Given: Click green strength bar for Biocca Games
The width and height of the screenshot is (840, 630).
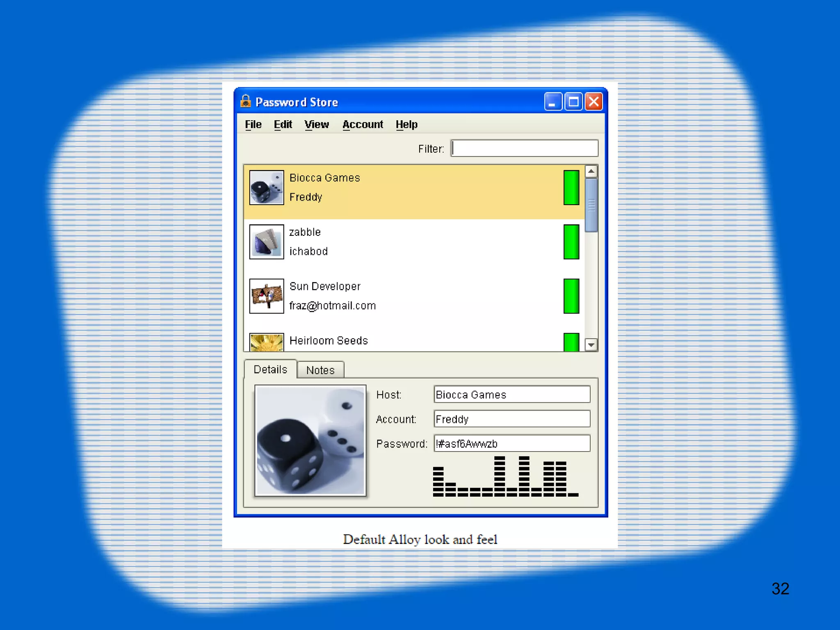Looking at the screenshot, I should tap(571, 187).
